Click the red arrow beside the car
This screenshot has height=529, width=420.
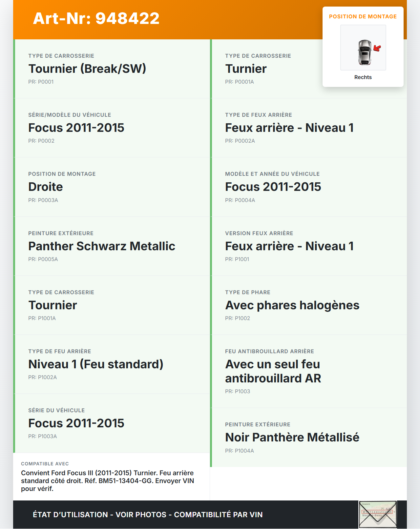coord(377,49)
